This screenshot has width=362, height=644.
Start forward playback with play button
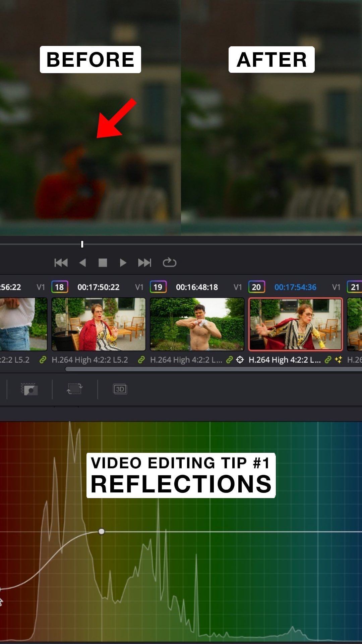(x=123, y=263)
